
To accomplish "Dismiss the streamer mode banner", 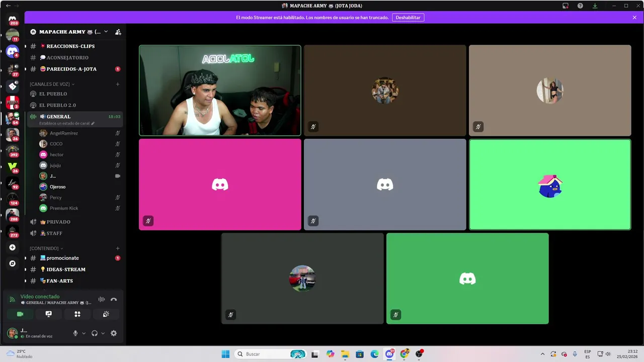I will (x=634, y=18).
